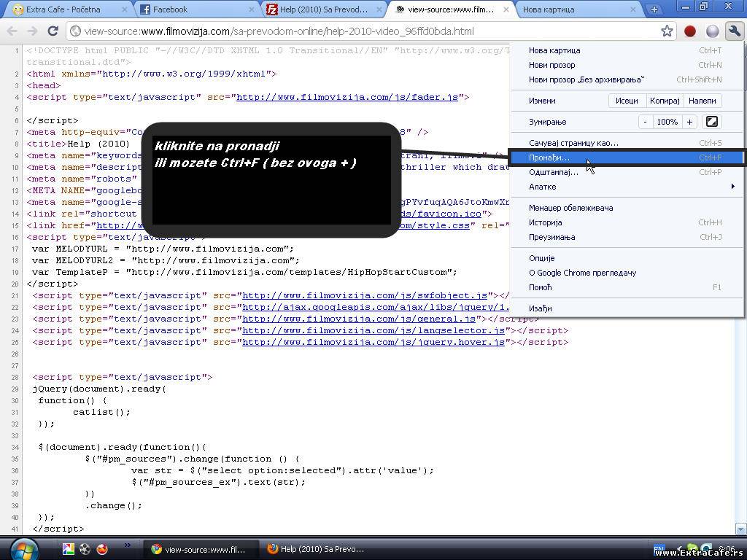Click the Windows Start orb
Screen dimensions: 747x560
pos(23,548)
